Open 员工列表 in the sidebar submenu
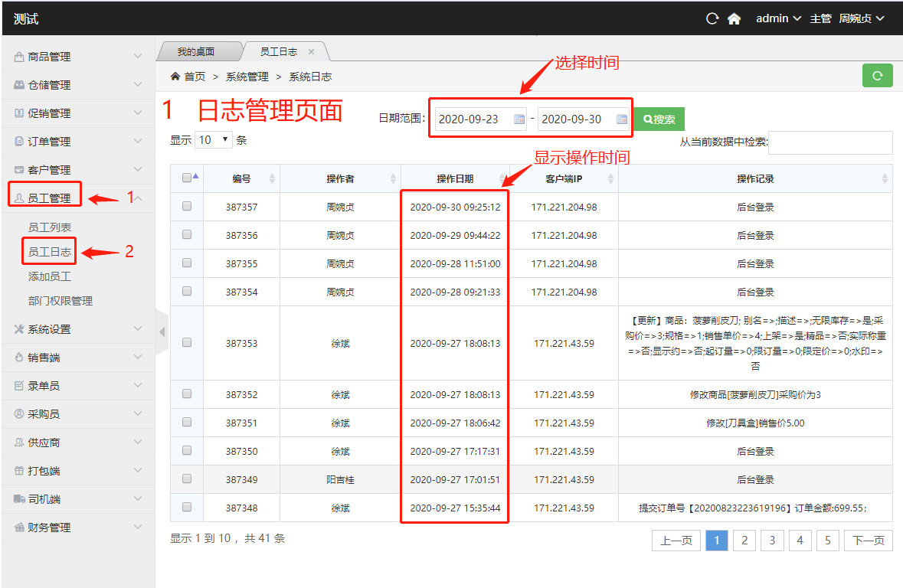 pyautogui.click(x=50, y=227)
